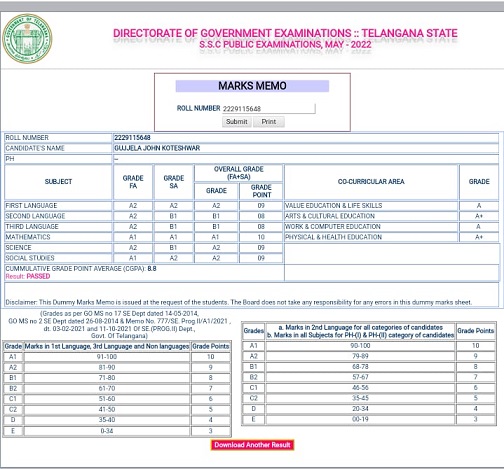504x469 pixels.
Task: Click the 68-78 second language range cell
Action: coord(360,367)
